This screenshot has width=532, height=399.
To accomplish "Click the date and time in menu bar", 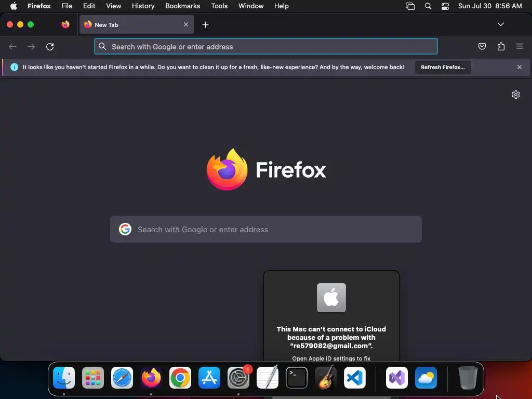I will 490,6.
